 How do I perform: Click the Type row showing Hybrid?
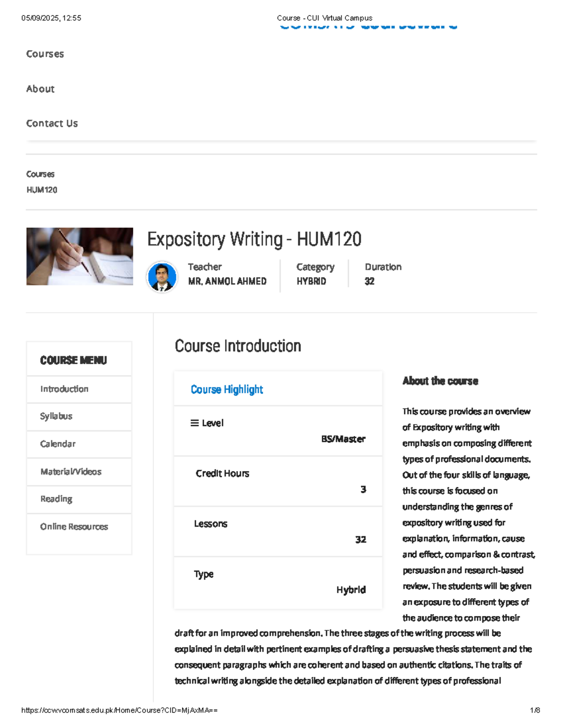[x=278, y=582]
